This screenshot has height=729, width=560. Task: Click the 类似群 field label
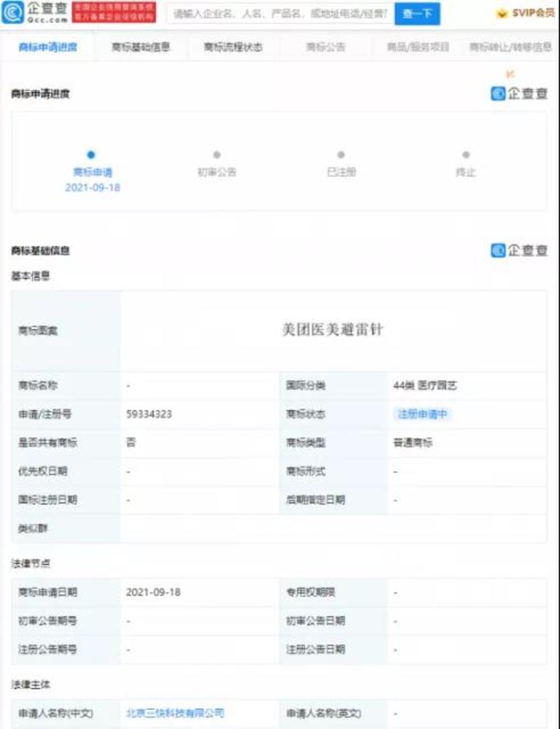point(33,529)
